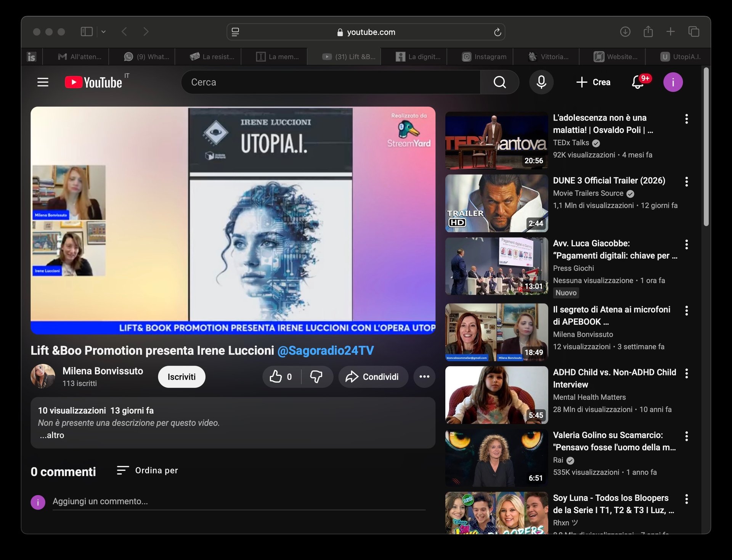Open the Ordina per sort dropdown

pos(148,470)
